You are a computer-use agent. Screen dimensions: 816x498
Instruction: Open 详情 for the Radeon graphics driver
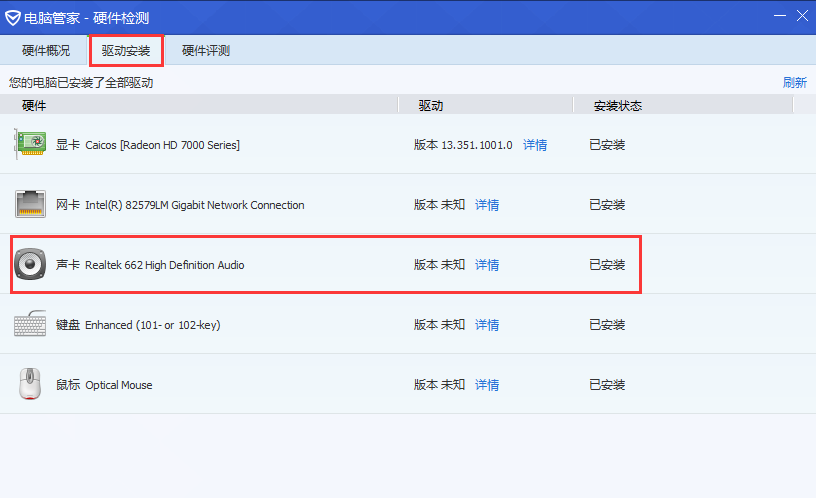click(535, 145)
